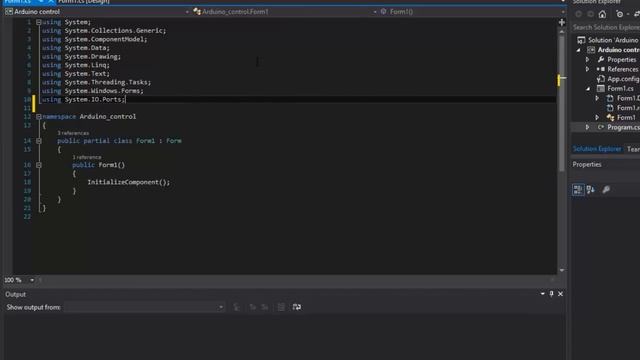Click the Forward arrow in Solution Explorer toolbar

(590, 14)
